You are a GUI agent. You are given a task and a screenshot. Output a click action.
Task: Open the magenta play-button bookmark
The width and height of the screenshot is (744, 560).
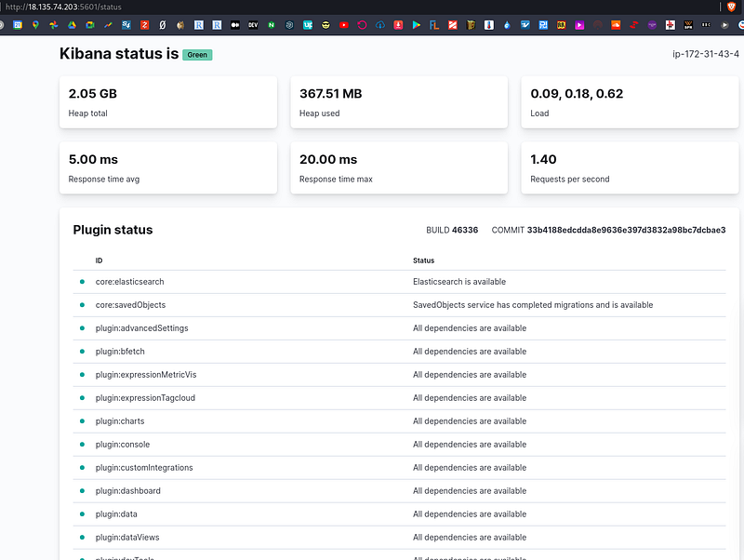[579, 25]
